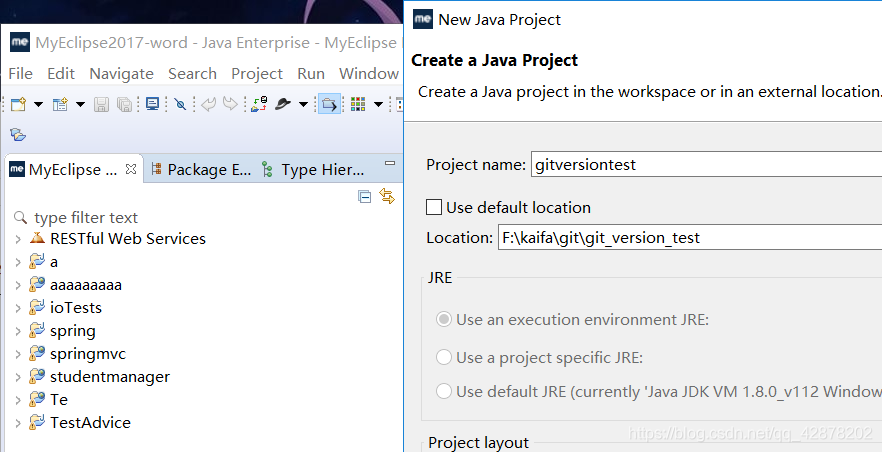The height and width of the screenshot is (452, 882).
Task: Click the skip breakpoints toolbar icon
Action: point(180,104)
